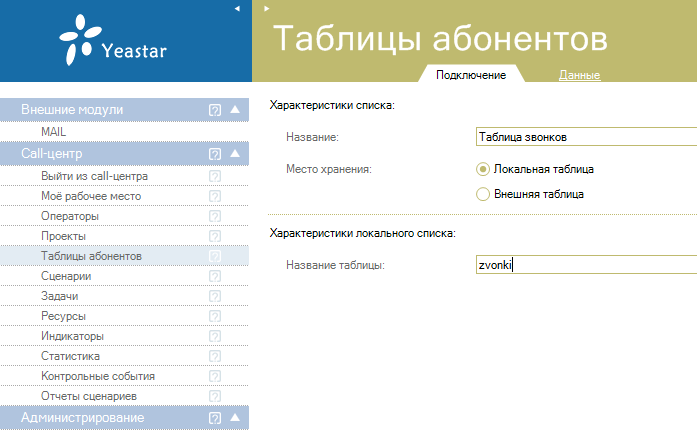Focus the Название таблицы input field
This screenshot has width=697, height=434.
tap(586, 265)
